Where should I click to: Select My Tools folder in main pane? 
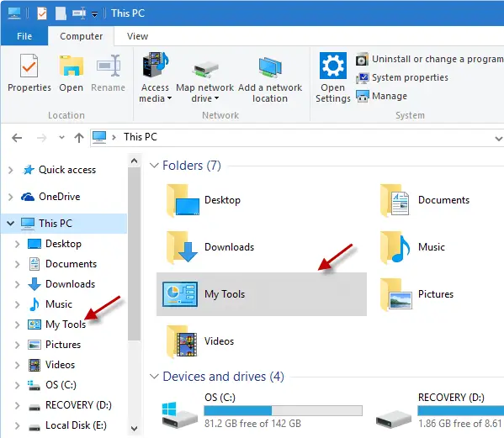(262, 293)
